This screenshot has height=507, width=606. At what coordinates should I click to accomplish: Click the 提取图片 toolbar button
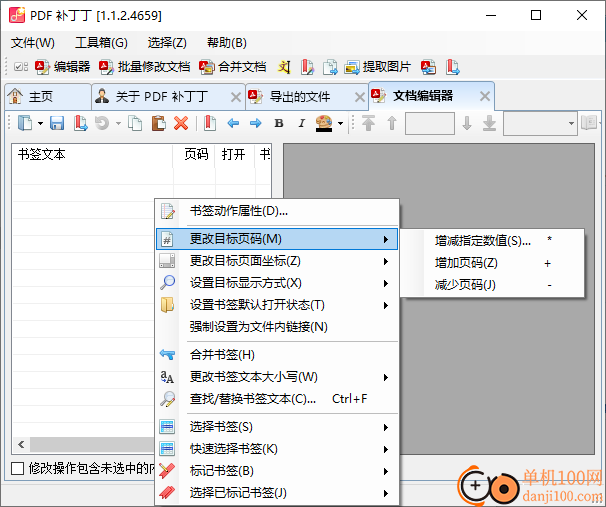tap(378, 67)
